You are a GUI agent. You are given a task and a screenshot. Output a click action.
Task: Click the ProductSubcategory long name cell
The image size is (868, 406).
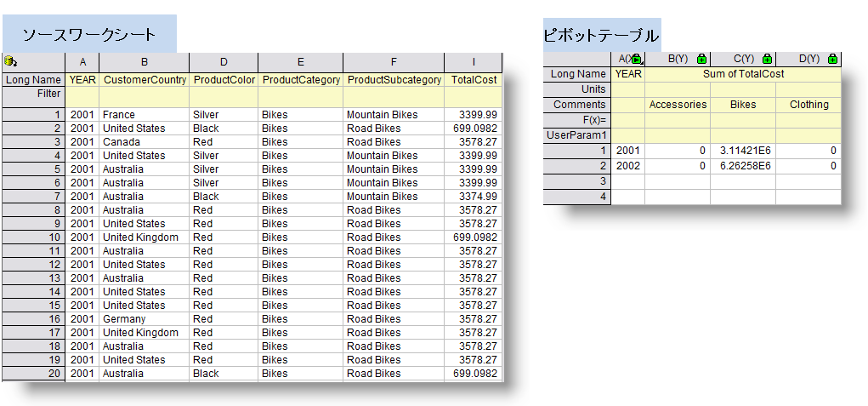click(394, 80)
